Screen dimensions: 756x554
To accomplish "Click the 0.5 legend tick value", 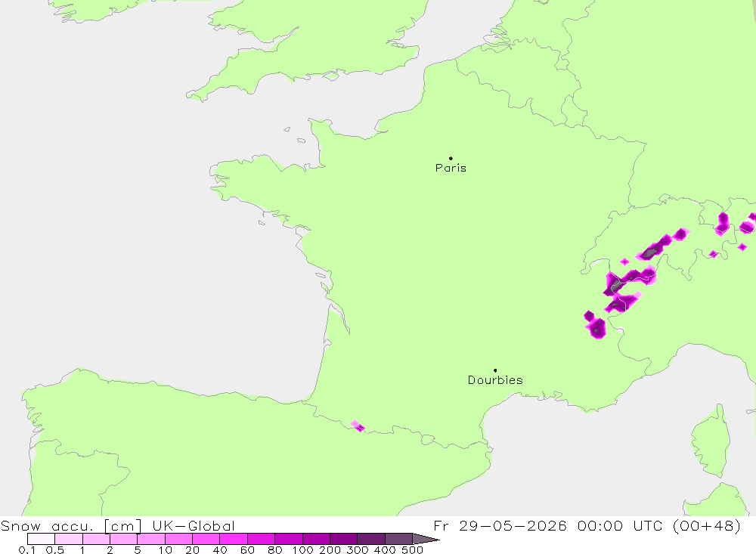I will [x=55, y=549].
